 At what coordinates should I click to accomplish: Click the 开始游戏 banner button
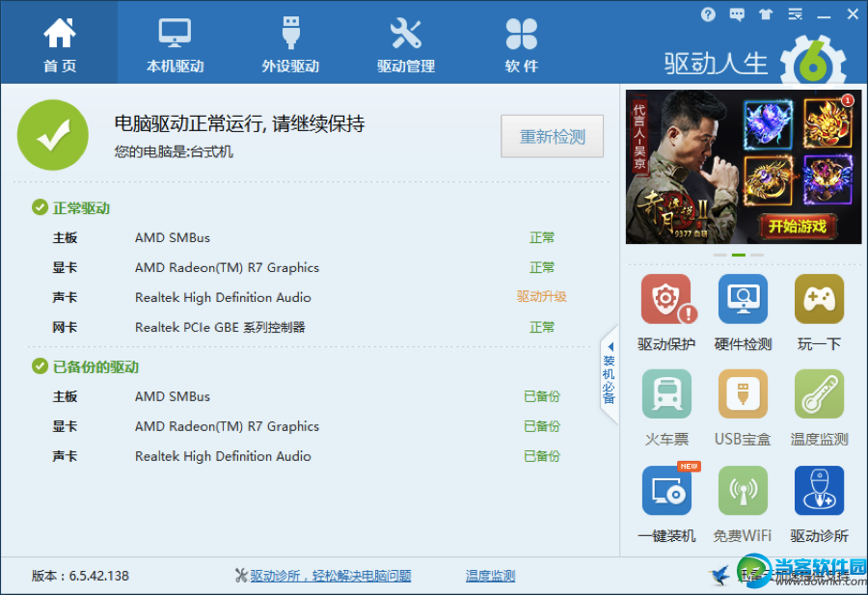click(798, 226)
